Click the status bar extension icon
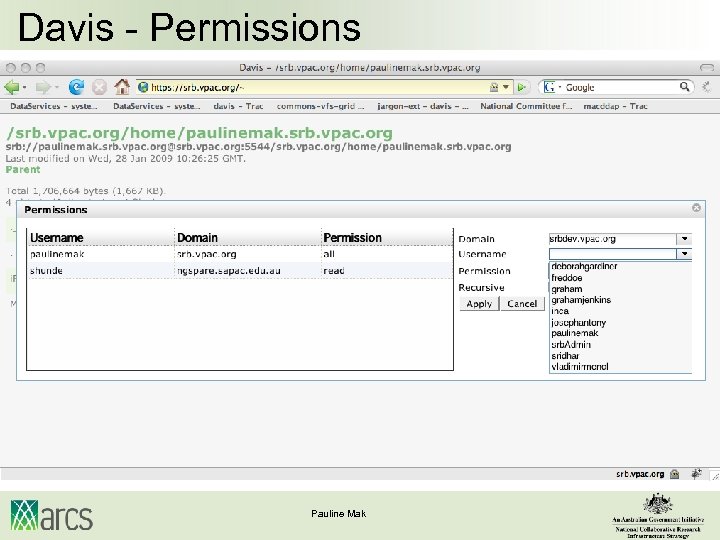720x540 pixels. 696,474
